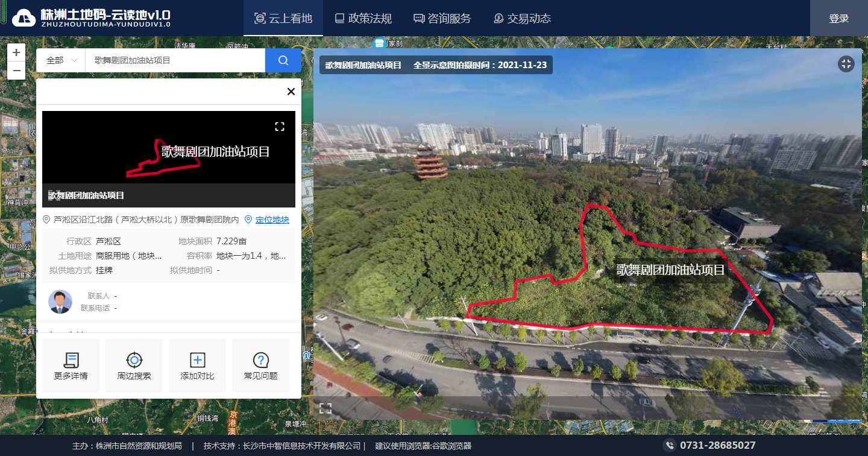Expand the 全部 category dropdown
Viewport: 868px width, 456px height.
pos(61,60)
